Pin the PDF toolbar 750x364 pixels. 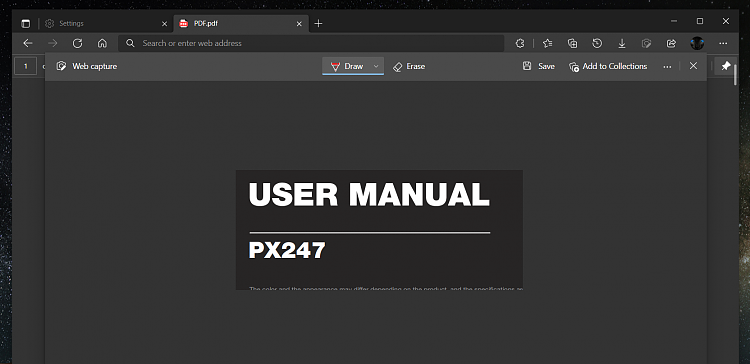point(726,66)
